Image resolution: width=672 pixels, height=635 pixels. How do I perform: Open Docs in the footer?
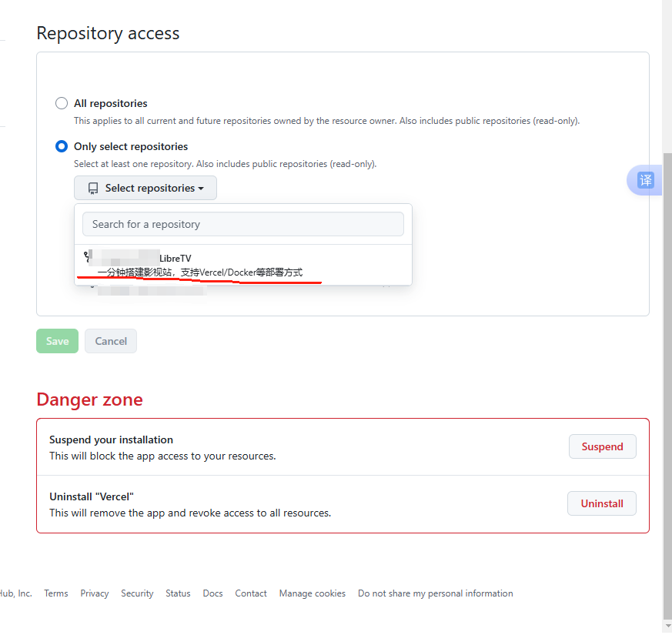tap(213, 593)
